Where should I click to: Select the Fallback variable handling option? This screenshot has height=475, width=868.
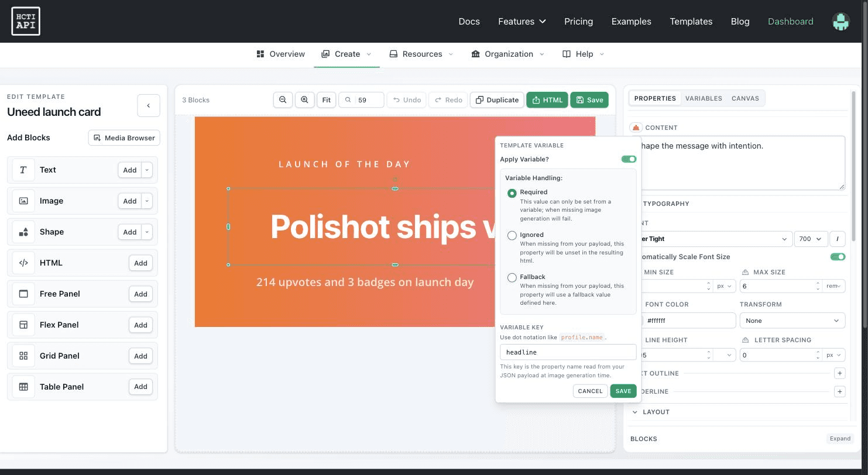coord(512,278)
